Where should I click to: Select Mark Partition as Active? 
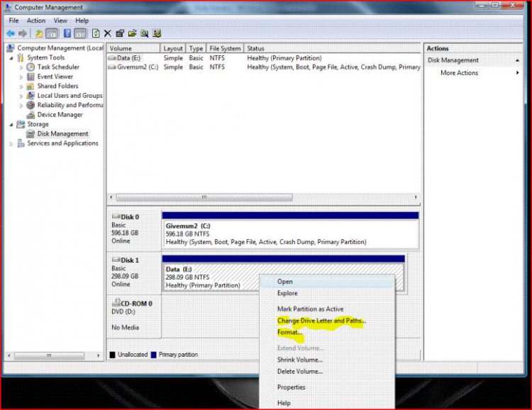point(327,309)
